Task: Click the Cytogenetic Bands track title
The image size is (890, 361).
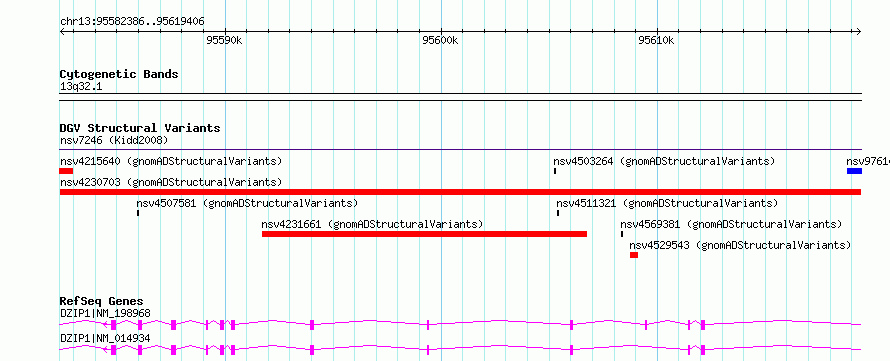Action: tap(119, 74)
